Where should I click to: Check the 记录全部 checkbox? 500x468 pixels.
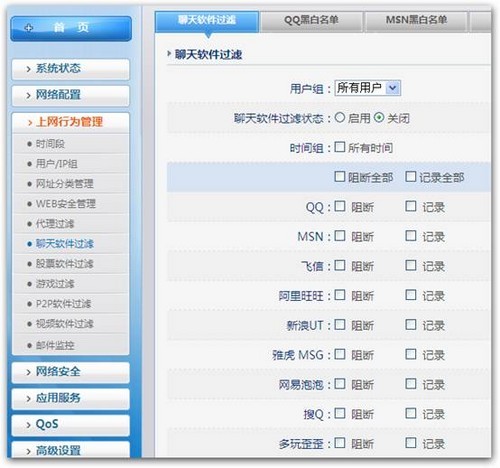point(411,177)
